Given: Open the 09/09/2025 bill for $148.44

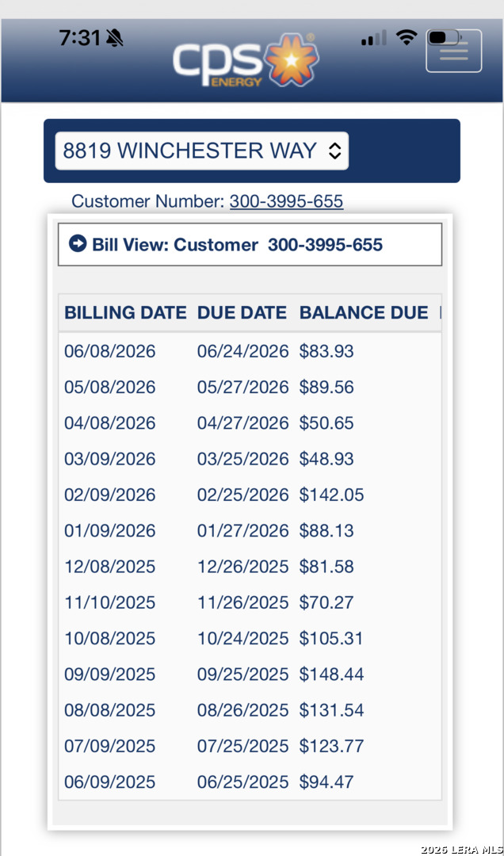Looking at the screenshot, I should [250, 674].
